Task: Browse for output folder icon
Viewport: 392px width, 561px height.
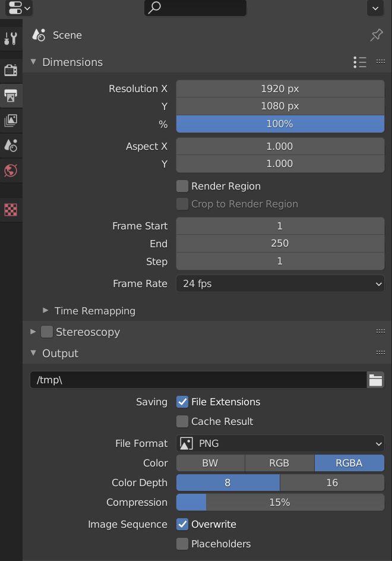Action: coord(375,380)
